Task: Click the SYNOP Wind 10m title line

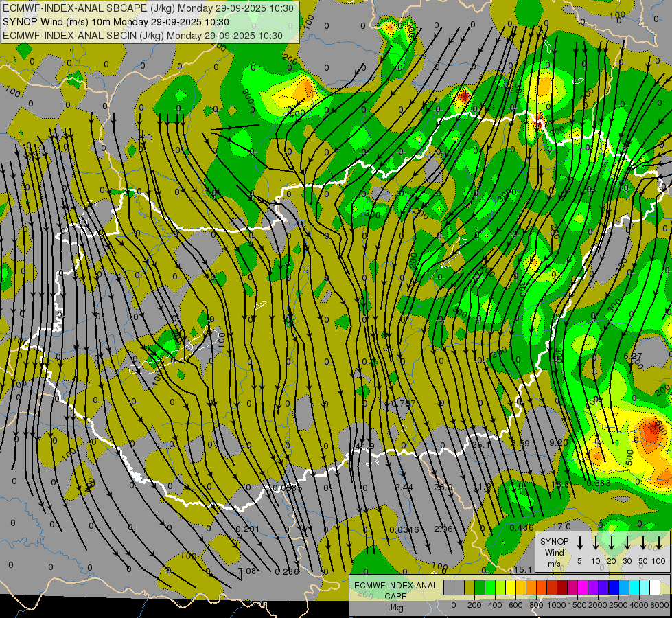Action: click(116, 22)
